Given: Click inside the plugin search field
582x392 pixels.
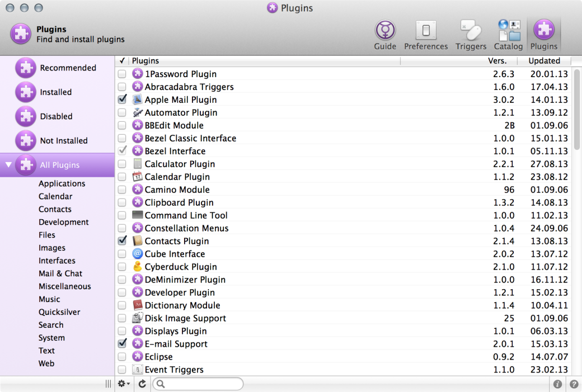Looking at the screenshot, I should (203, 384).
